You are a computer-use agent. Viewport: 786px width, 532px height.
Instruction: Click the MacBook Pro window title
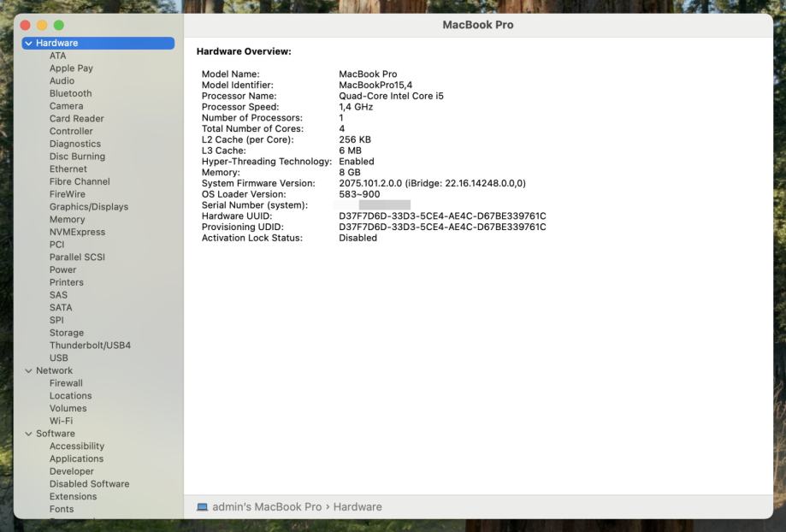click(478, 25)
